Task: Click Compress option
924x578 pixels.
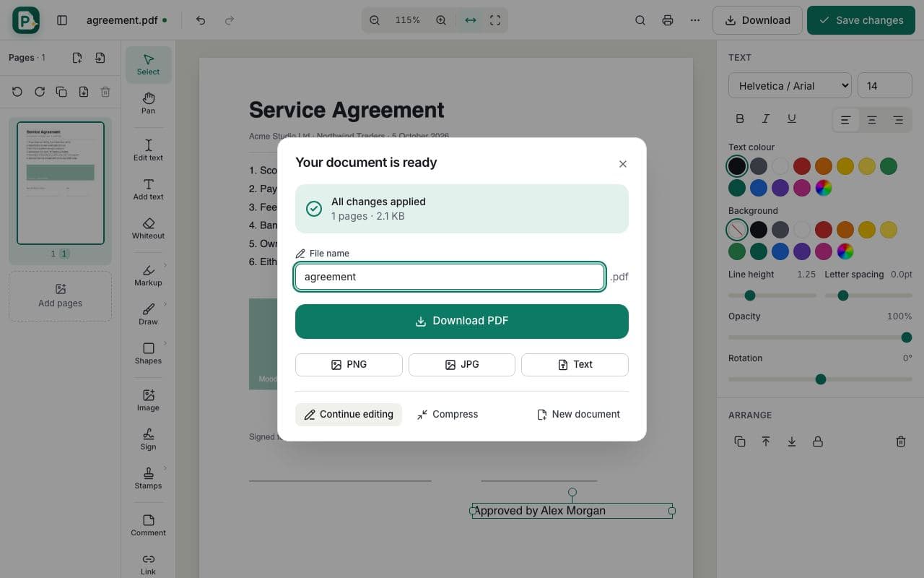Action: click(x=448, y=415)
